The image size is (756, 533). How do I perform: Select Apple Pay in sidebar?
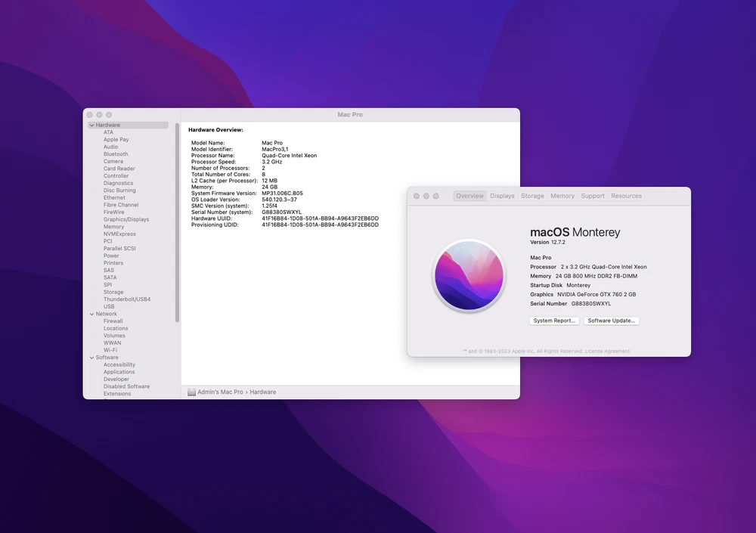pos(116,139)
